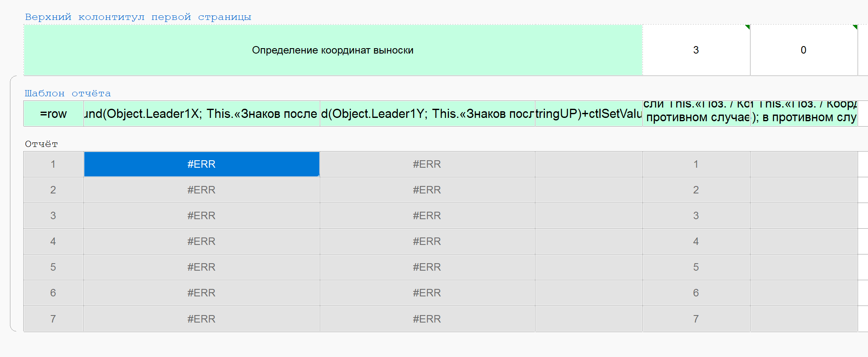Select the 'Определение координат выноски' header cell
This screenshot has height=357, width=868.
pos(333,50)
